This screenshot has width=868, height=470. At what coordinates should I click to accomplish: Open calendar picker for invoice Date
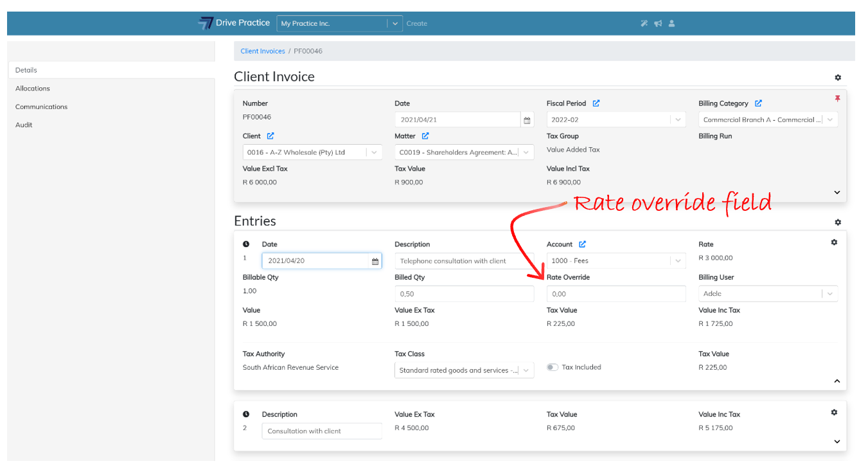[x=527, y=120]
